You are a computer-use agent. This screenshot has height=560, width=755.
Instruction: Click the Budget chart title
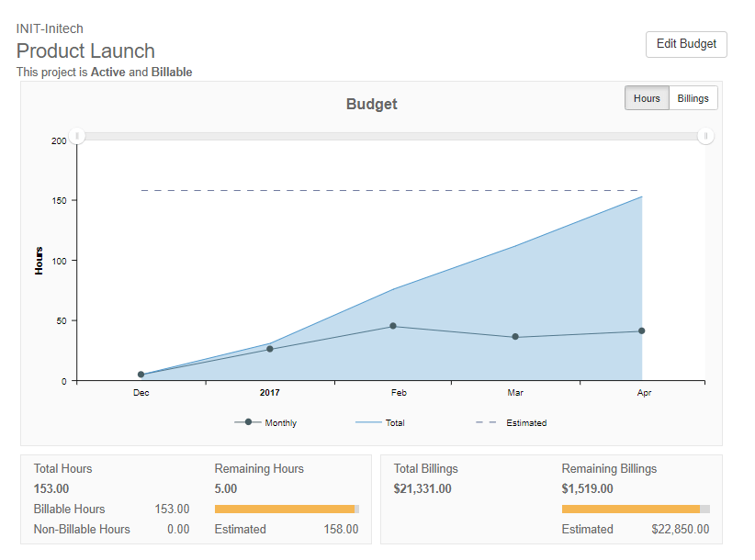click(x=371, y=104)
